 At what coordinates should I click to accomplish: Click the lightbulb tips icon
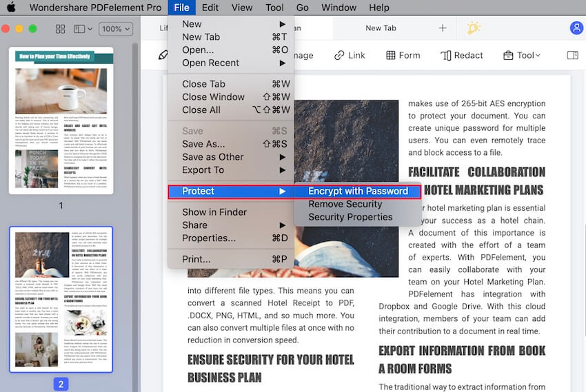[473, 28]
